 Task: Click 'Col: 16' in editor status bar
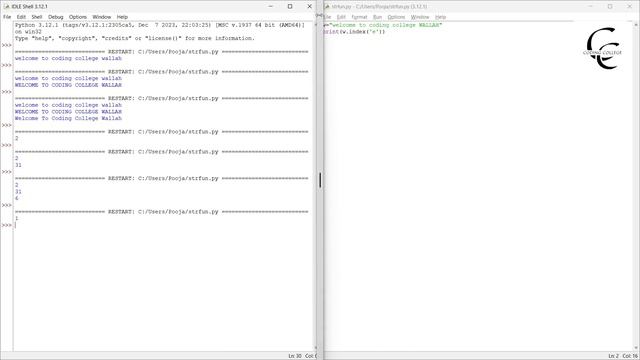pyautogui.click(x=630, y=356)
